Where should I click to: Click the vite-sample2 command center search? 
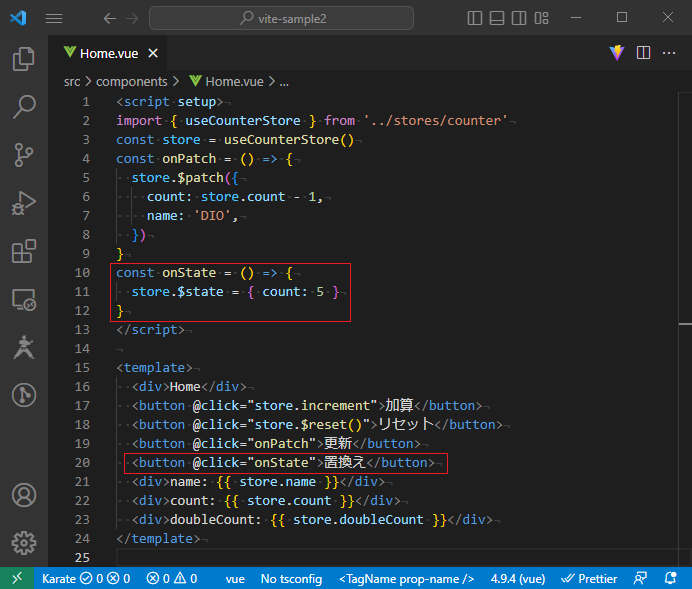click(x=282, y=18)
